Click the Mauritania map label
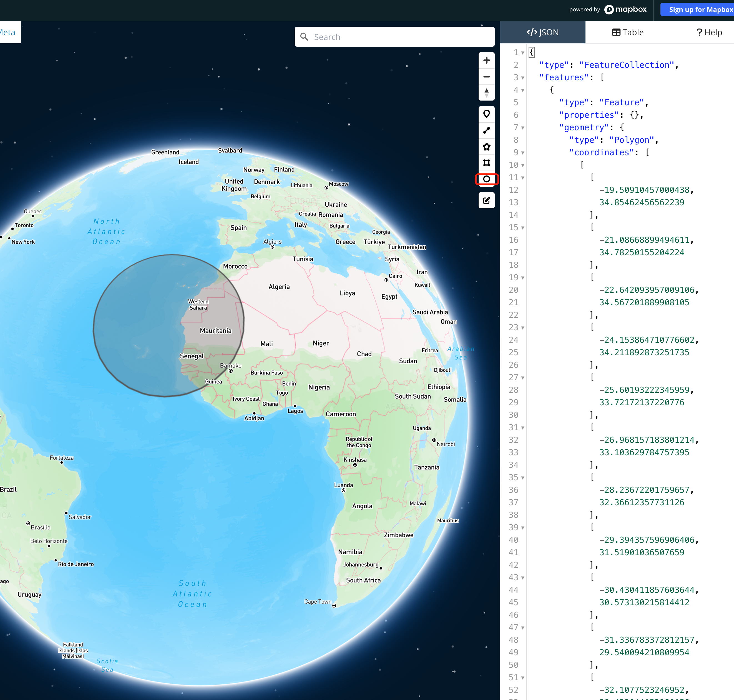The image size is (734, 700). pos(216,331)
